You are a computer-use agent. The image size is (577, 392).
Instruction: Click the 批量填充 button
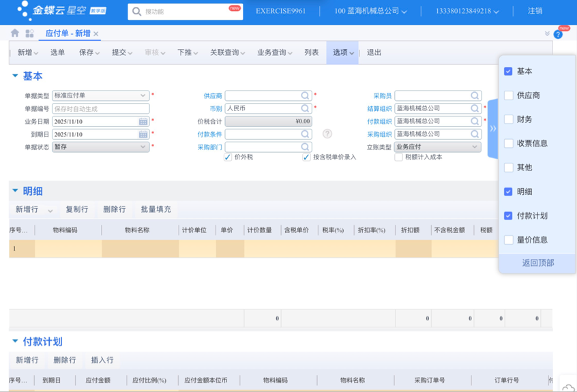pos(156,209)
